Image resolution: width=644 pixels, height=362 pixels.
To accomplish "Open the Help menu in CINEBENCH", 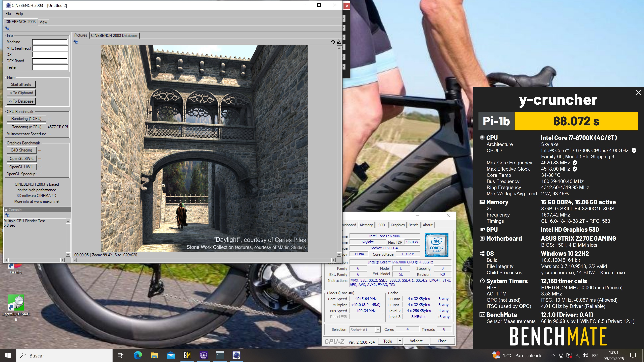I will click(x=19, y=14).
